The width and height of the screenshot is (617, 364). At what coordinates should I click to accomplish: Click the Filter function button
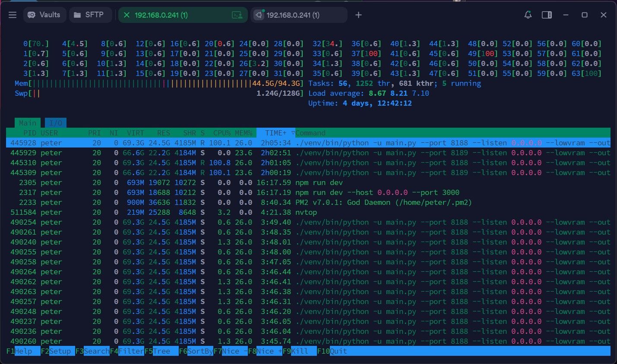pyautogui.click(x=131, y=351)
